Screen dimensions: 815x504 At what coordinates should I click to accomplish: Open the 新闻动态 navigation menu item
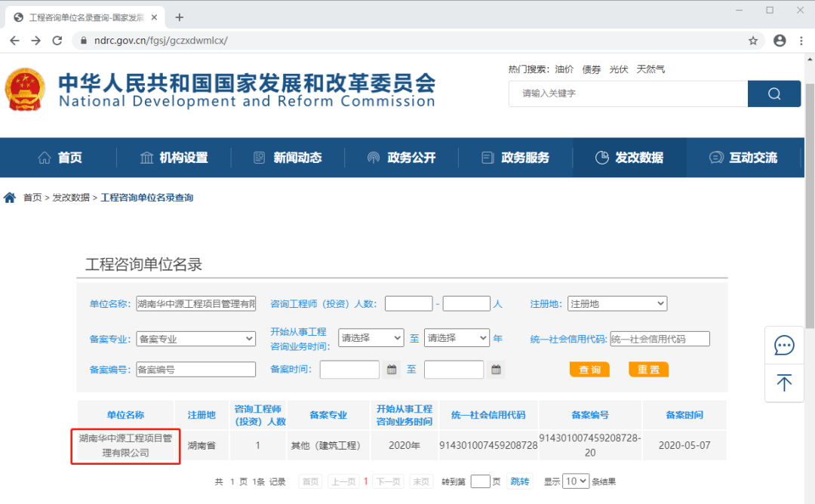point(288,158)
